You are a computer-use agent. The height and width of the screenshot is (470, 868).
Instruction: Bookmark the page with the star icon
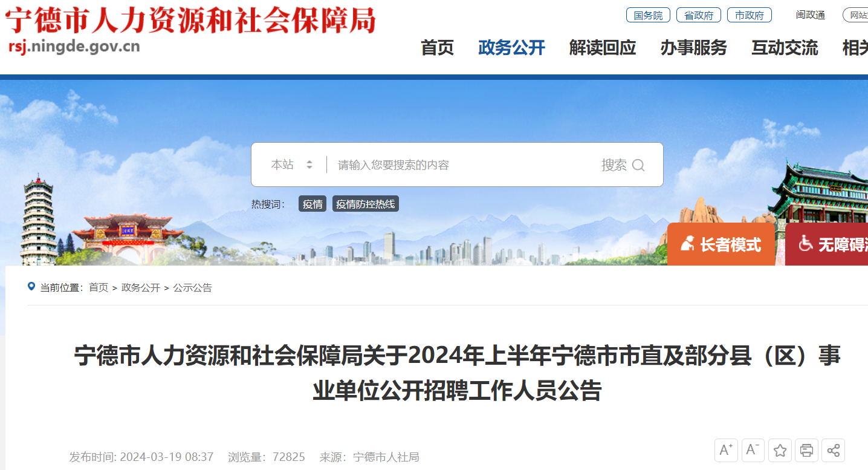(x=780, y=450)
